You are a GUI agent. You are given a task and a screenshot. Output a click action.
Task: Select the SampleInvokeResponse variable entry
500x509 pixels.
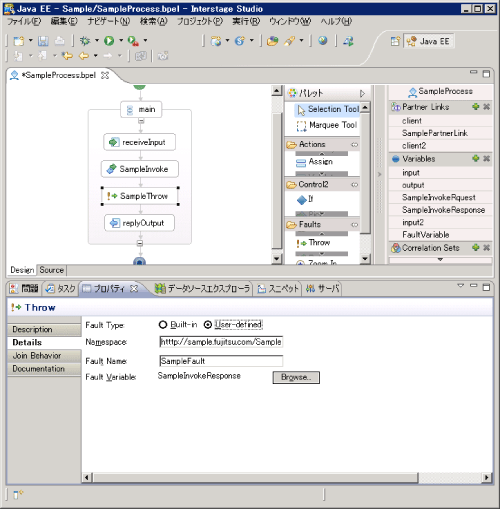[440, 210]
